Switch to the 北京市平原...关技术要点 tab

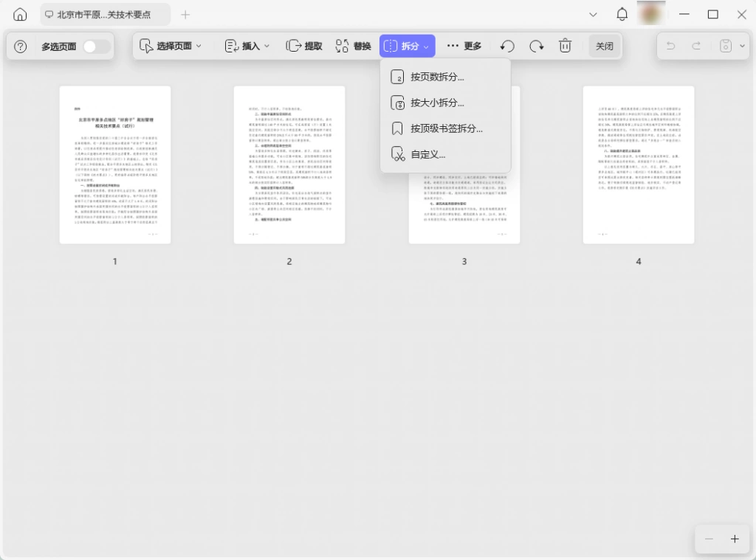[105, 15]
